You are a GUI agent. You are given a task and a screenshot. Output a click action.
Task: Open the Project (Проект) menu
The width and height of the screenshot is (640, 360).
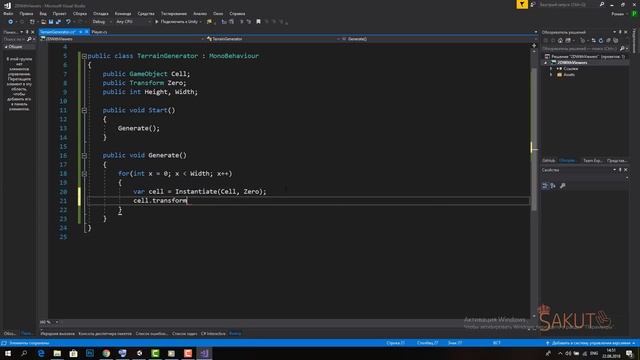click(59, 13)
